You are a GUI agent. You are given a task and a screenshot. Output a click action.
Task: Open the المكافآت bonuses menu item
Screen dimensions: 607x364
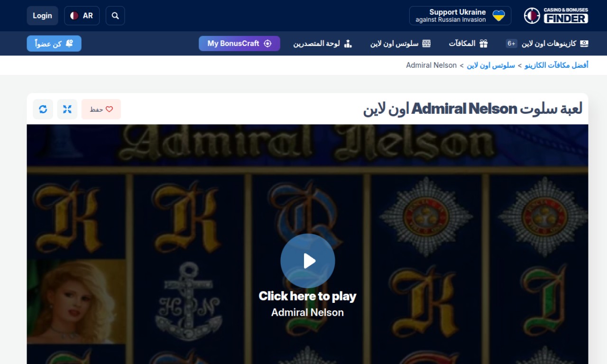click(469, 44)
